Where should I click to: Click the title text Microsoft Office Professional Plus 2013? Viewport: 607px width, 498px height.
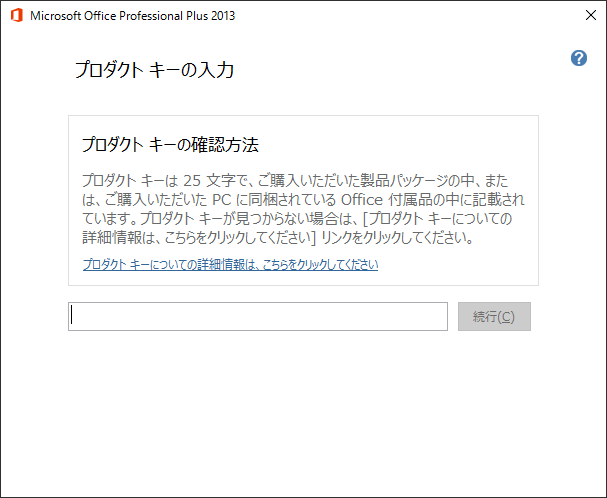click(132, 15)
